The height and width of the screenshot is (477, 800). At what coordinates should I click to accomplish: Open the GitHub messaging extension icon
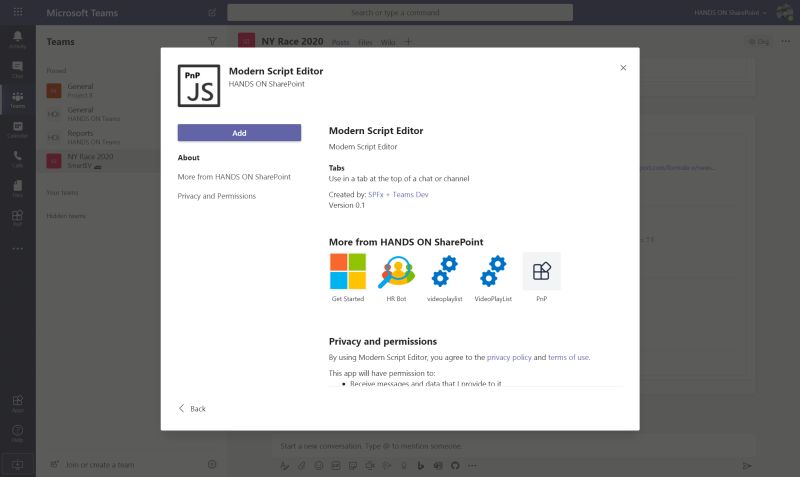pos(455,466)
